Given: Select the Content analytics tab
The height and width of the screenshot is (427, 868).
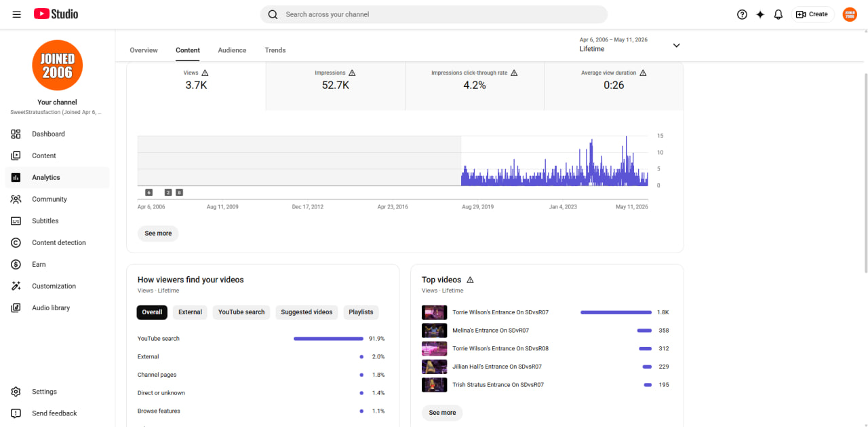Looking at the screenshot, I should click(188, 50).
